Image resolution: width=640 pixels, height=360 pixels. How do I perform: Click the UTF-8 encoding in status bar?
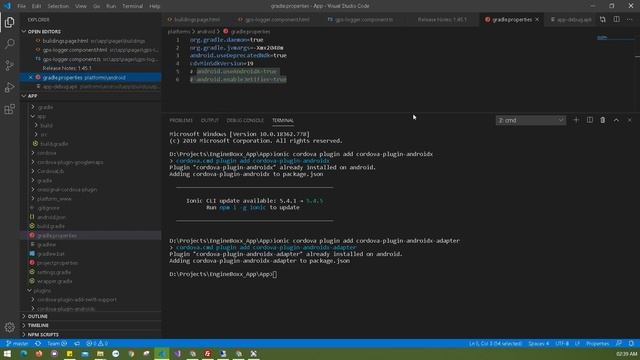(562, 343)
